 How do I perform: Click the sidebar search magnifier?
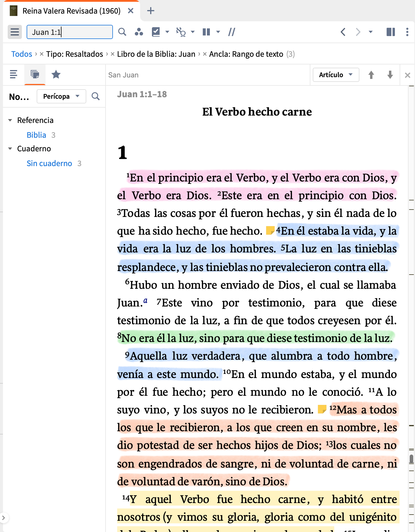tap(95, 96)
